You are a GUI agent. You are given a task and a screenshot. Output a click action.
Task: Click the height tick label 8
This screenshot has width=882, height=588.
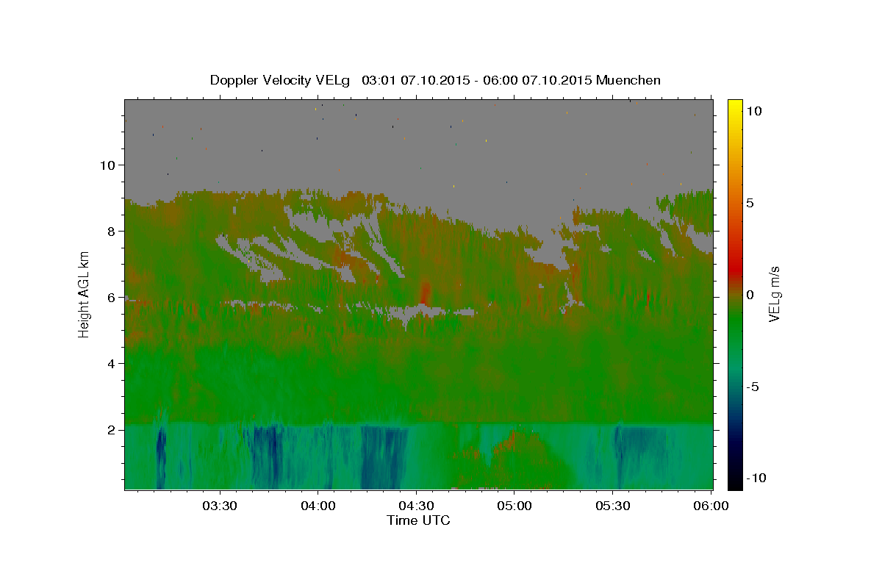(x=110, y=231)
